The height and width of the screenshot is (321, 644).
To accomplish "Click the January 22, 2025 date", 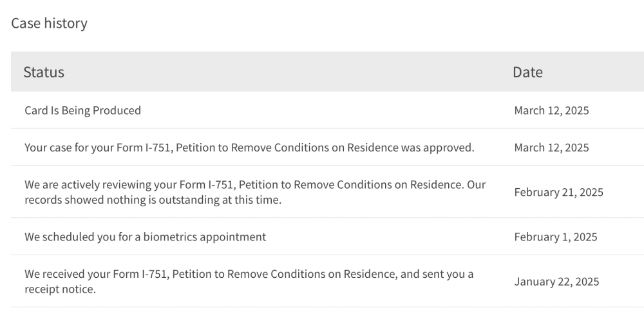I will (556, 281).
